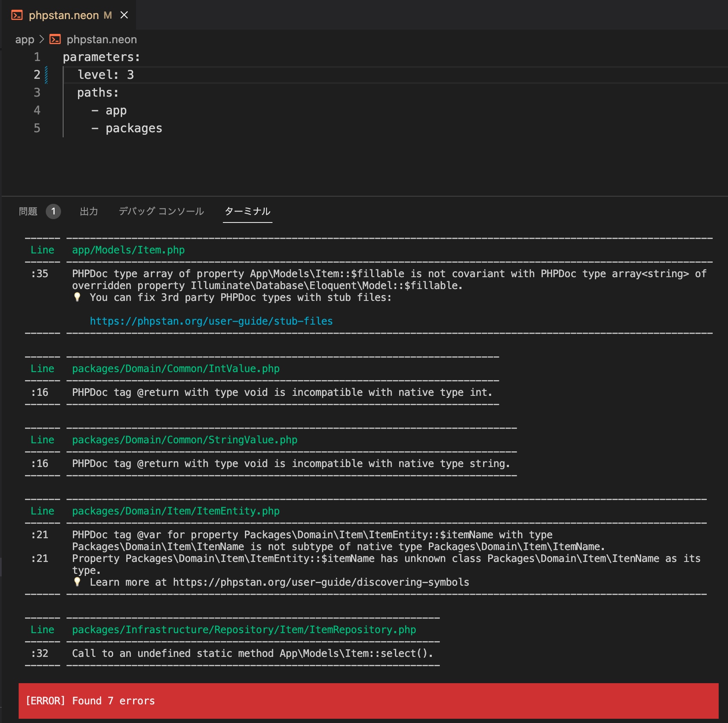Open the breadcrumb dropdown for app
The height and width of the screenshot is (723, 728).
pos(25,39)
